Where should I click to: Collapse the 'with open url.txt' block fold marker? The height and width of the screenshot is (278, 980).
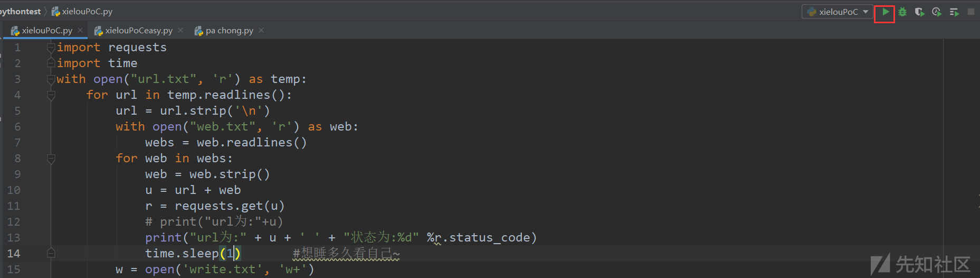pyautogui.click(x=51, y=79)
